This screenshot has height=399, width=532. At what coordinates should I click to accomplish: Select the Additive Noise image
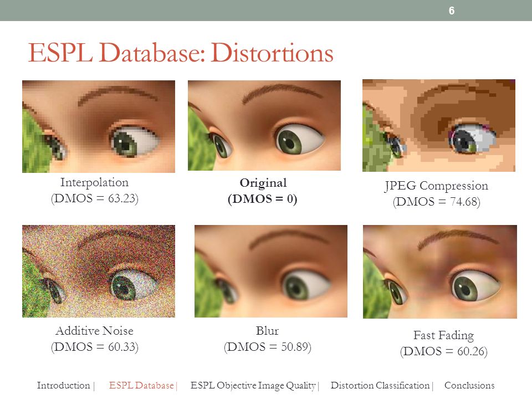(x=99, y=271)
